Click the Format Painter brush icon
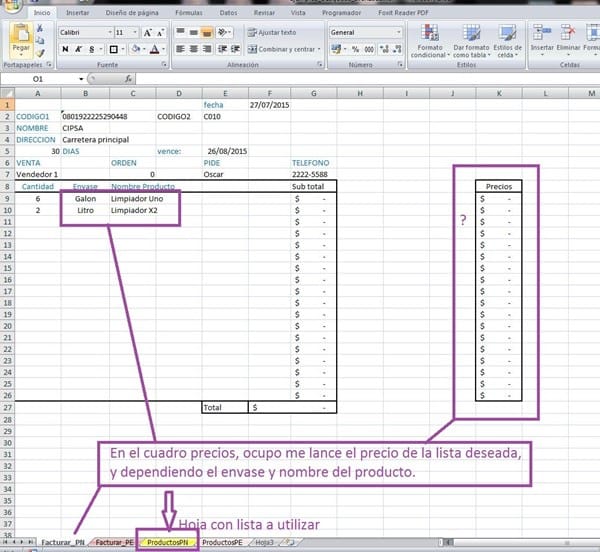The width and height of the screenshot is (600, 552). [x=40, y=53]
